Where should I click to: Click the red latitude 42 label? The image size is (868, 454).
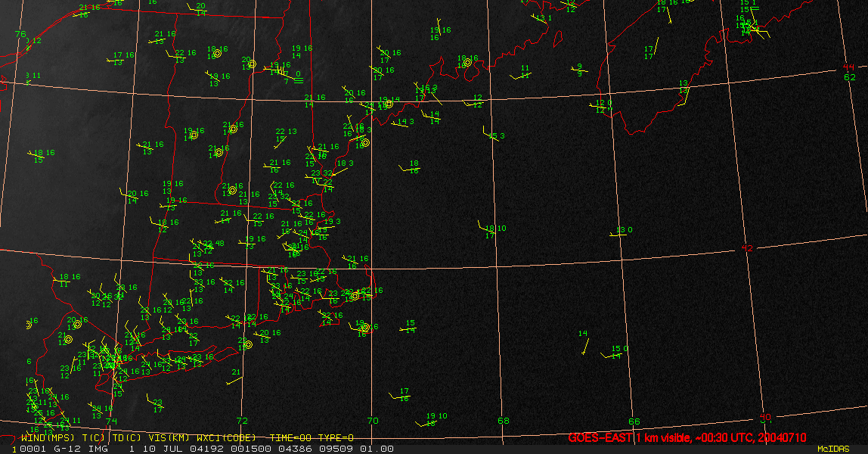(747, 248)
